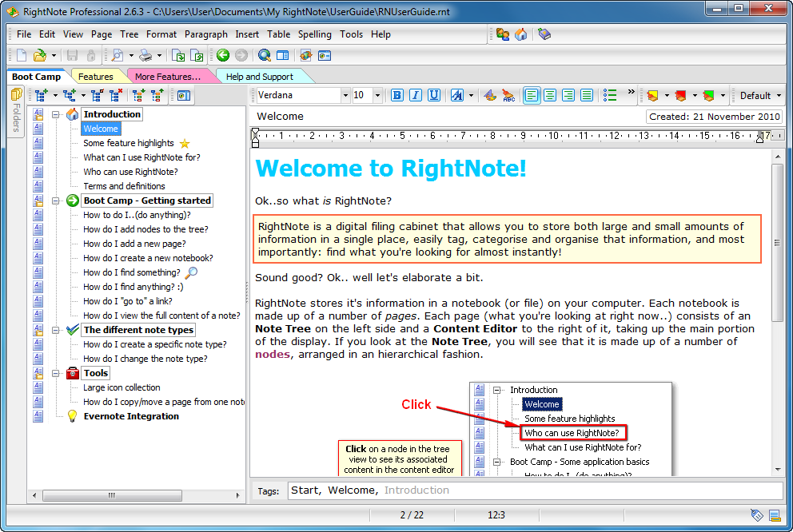Collapse the Tools tree node
The image size is (793, 532).
(56, 373)
